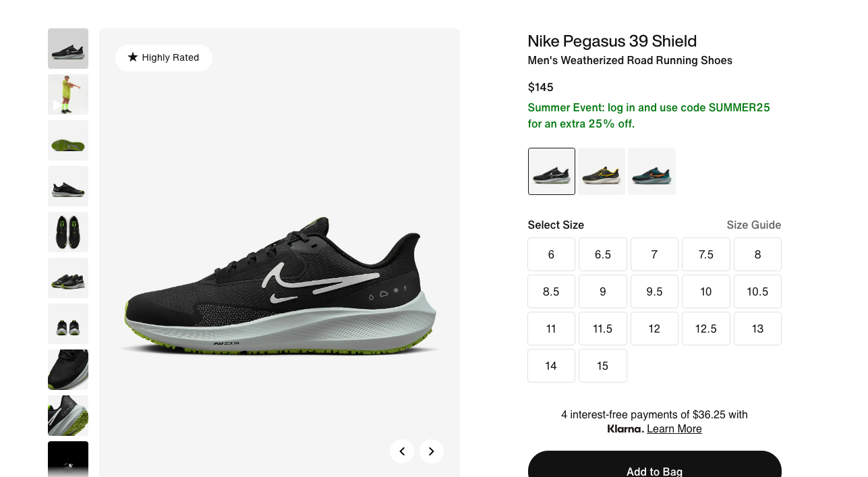Select shoe size 9.5
The image size is (868, 477).
pyautogui.click(x=654, y=291)
